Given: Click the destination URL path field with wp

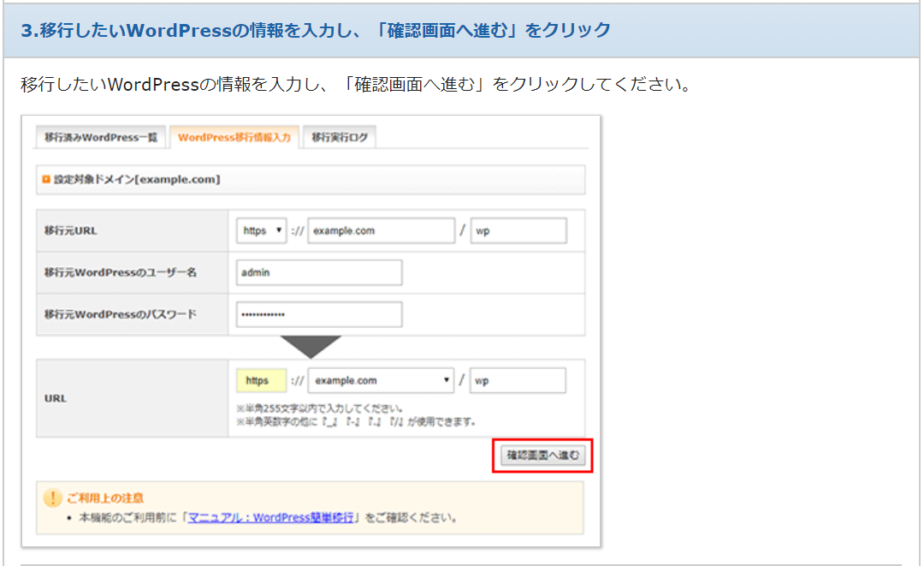Looking at the screenshot, I should [518, 380].
